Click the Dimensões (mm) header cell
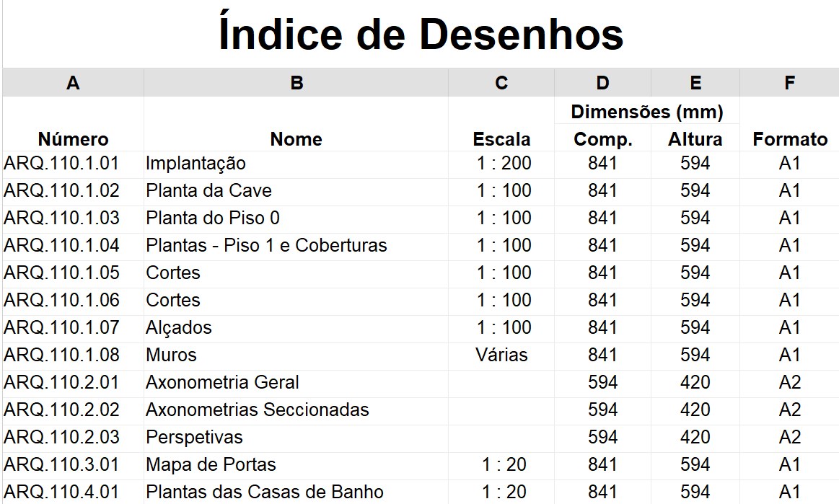Screen dimensions: 839x504 pyautogui.click(x=647, y=111)
